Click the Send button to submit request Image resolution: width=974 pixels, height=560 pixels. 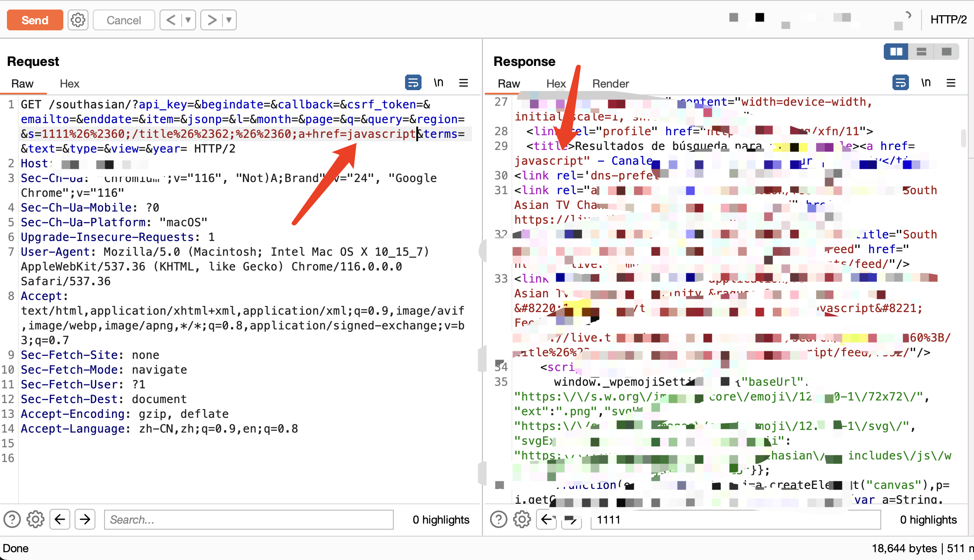click(x=35, y=20)
